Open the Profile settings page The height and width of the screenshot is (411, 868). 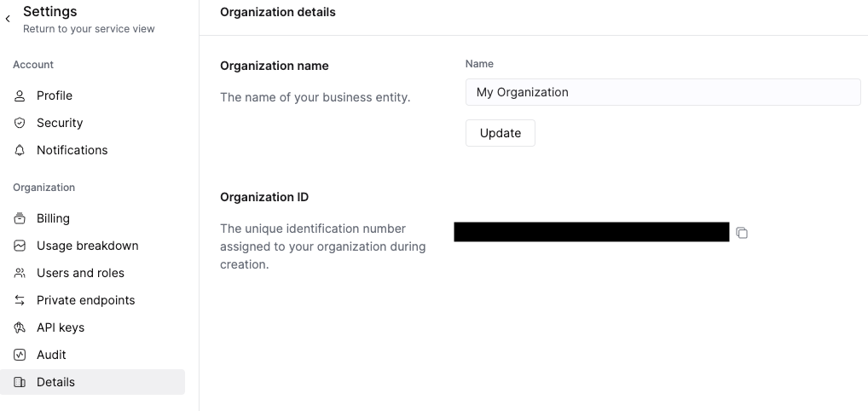55,96
